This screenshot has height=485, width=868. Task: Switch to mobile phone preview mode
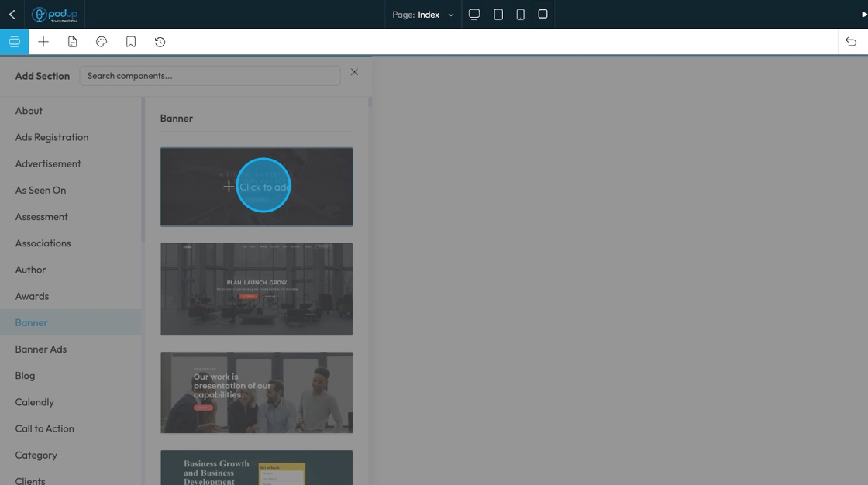[520, 15]
